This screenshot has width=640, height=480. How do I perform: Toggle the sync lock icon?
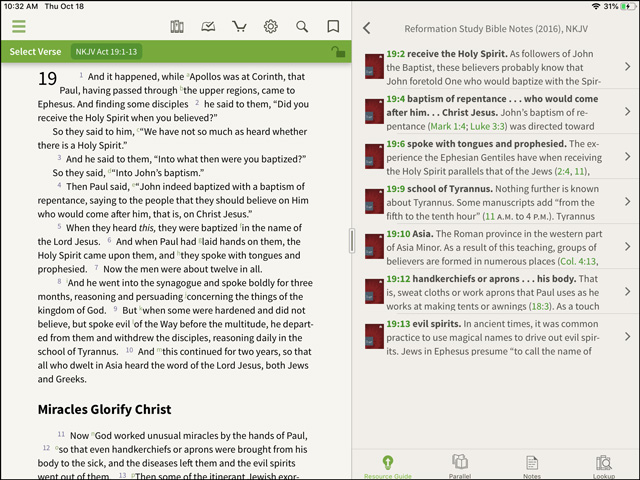(338, 52)
